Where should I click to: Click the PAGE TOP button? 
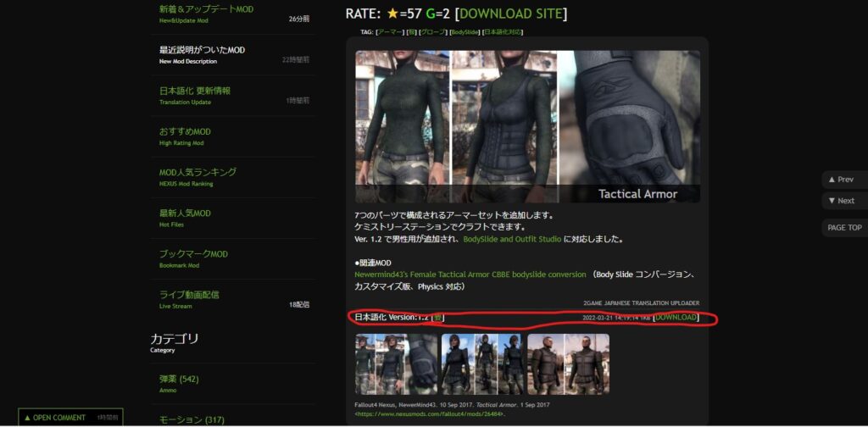[x=845, y=227]
